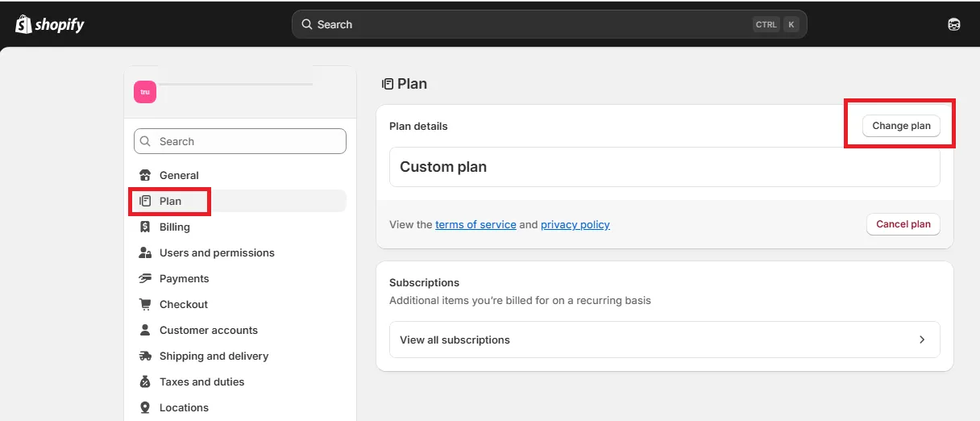Image resolution: width=980 pixels, height=421 pixels.
Task: Click the Shopify logo
Action: click(49, 24)
